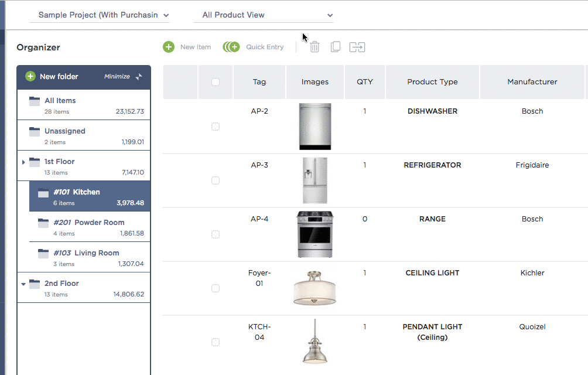
Task: Select the checkbox on the AP-2 row
Action: point(216,126)
